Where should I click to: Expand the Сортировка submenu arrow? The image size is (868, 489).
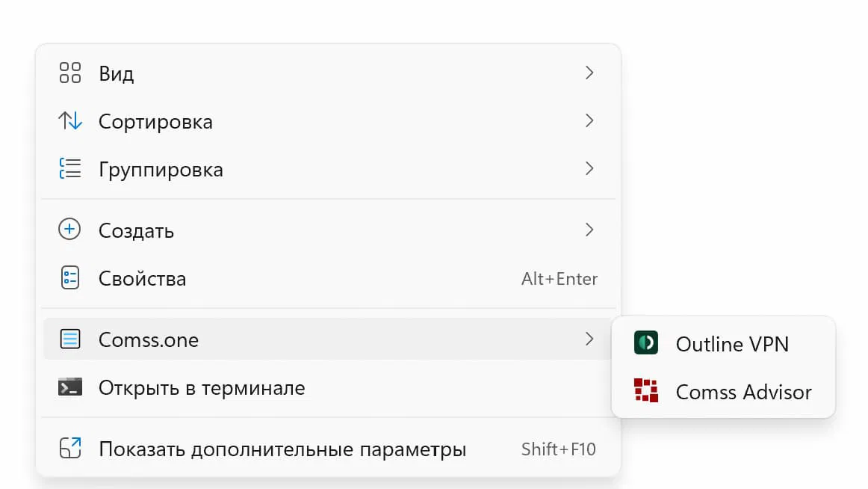(589, 120)
